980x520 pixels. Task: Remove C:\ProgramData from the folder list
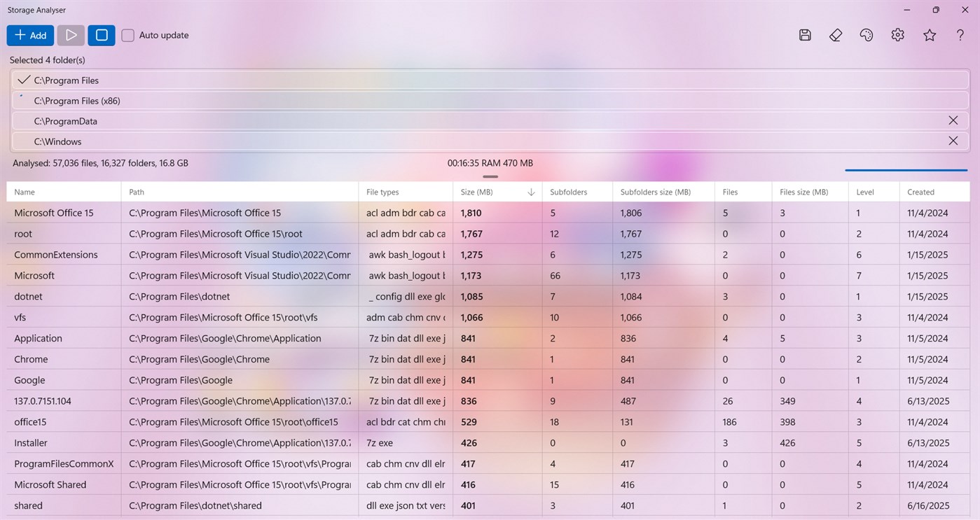[x=953, y=120]
